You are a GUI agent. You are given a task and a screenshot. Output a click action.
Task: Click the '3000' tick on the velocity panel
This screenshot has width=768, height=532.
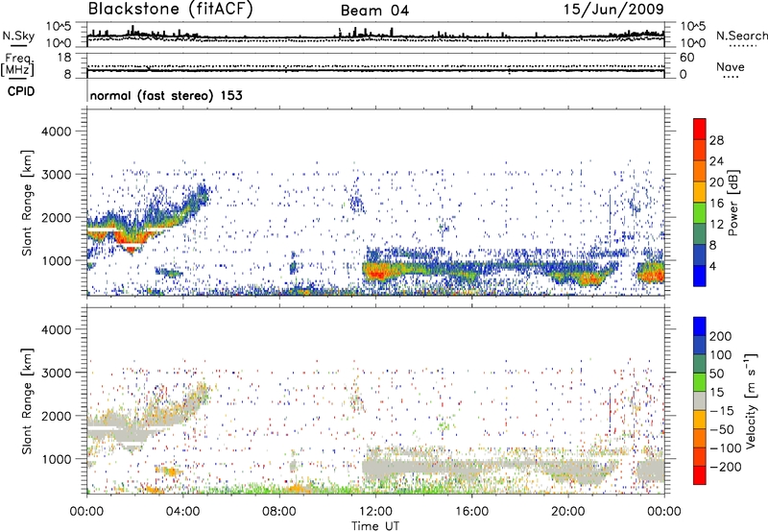pos(57,373)
